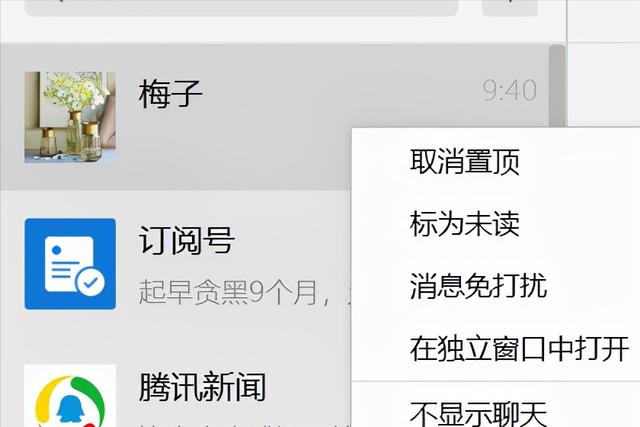This screenshot has height=427, width=640.
Task: Click 梅子's flower vase avatar
Action: (70, 118)
